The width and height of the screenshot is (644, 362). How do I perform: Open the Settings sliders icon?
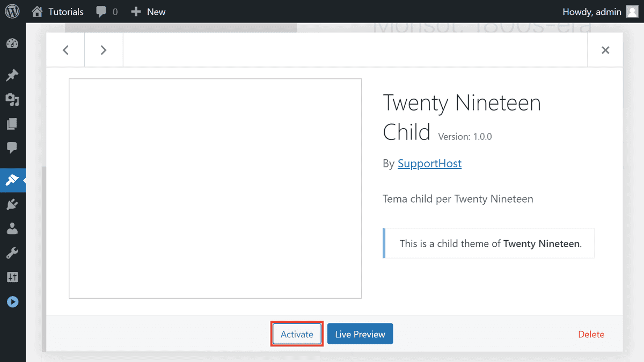(x=12, y=277)
